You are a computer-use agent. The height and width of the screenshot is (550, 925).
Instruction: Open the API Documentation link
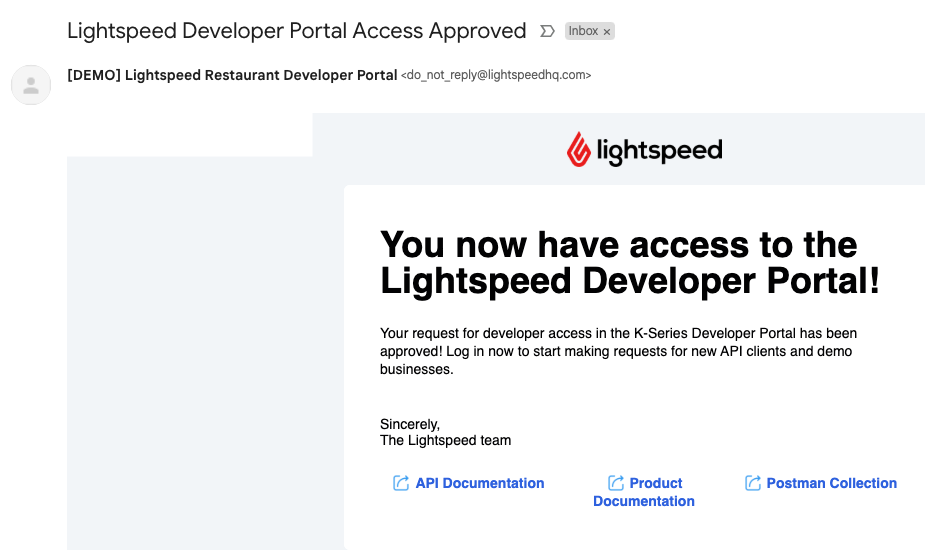pyautogui.click(x=480, y=483)
